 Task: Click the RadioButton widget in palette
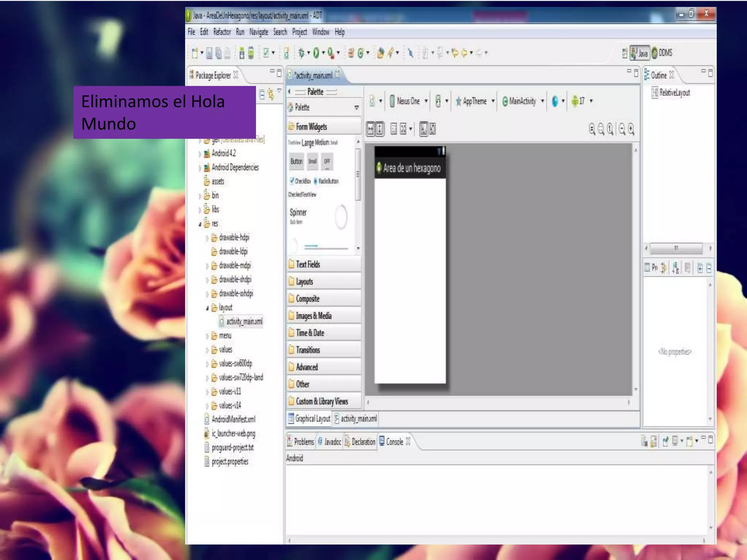point(326,181)
